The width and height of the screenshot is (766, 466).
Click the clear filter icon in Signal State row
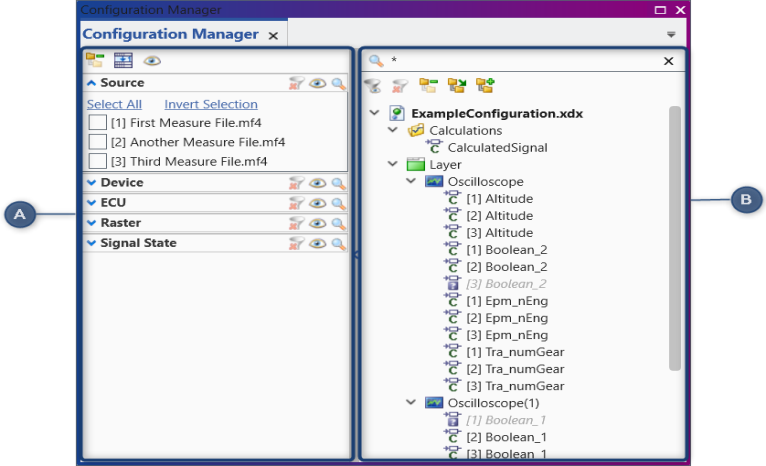(x=297, y=244)
